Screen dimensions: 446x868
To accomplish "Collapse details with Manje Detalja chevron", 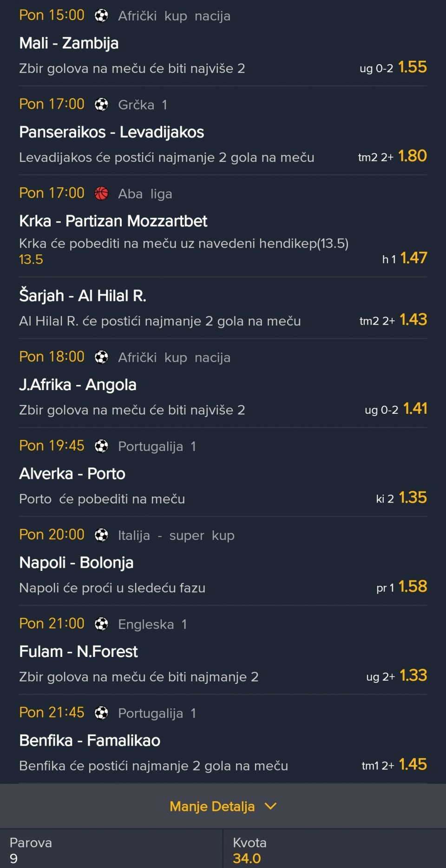I will [270, 806].
